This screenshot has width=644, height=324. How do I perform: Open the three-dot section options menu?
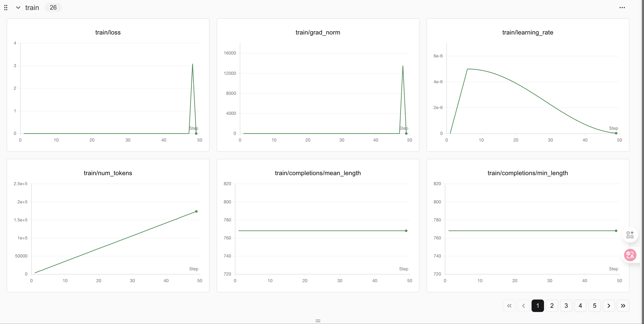coord(622,8)
